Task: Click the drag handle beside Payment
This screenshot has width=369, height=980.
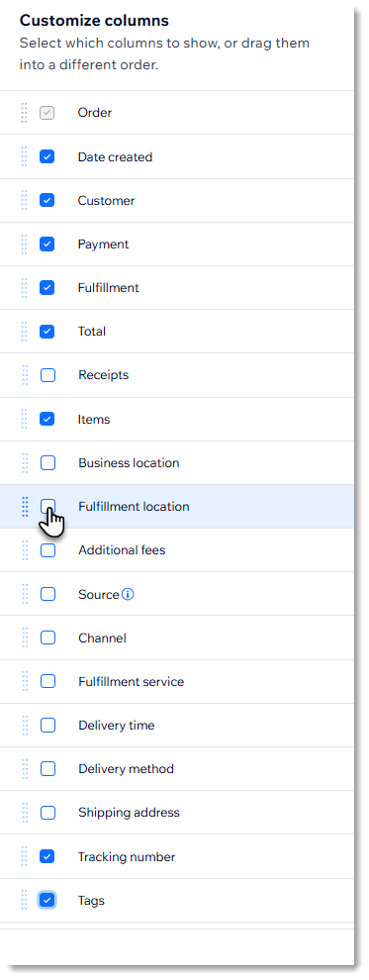Action: 25,244
